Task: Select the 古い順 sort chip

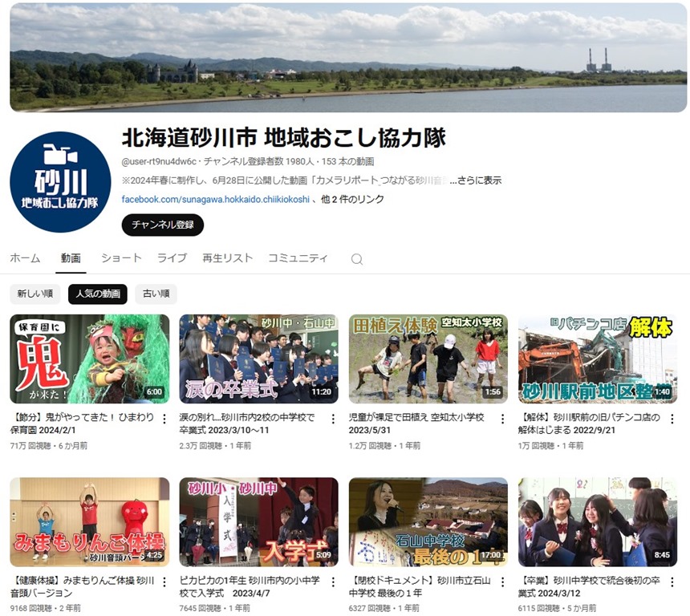Action: [156, 294]
